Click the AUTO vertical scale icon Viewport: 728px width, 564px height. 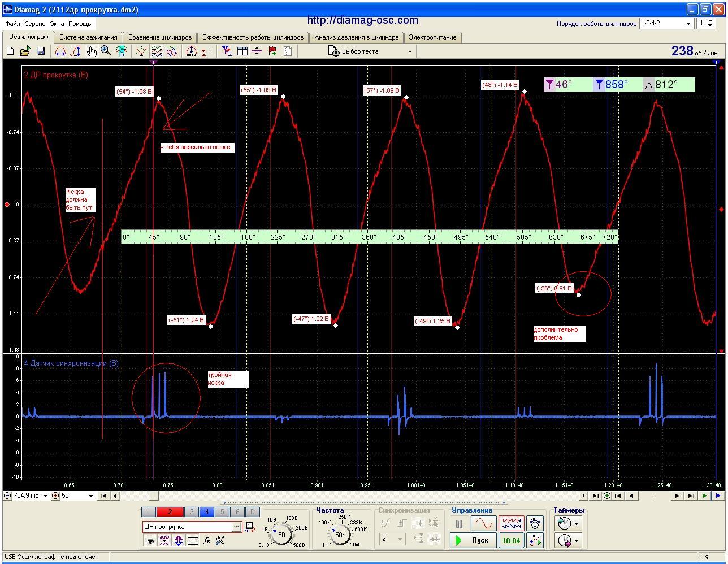coord(192,51)
